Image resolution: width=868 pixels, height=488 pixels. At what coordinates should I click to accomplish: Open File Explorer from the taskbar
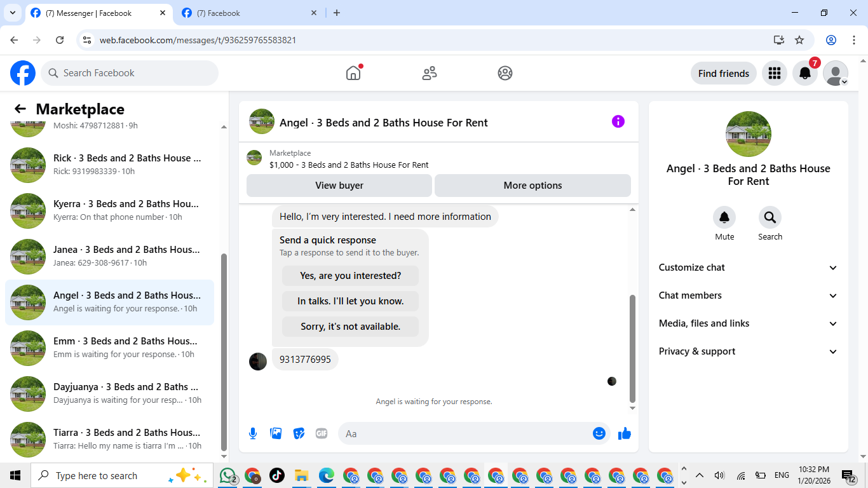301,475
